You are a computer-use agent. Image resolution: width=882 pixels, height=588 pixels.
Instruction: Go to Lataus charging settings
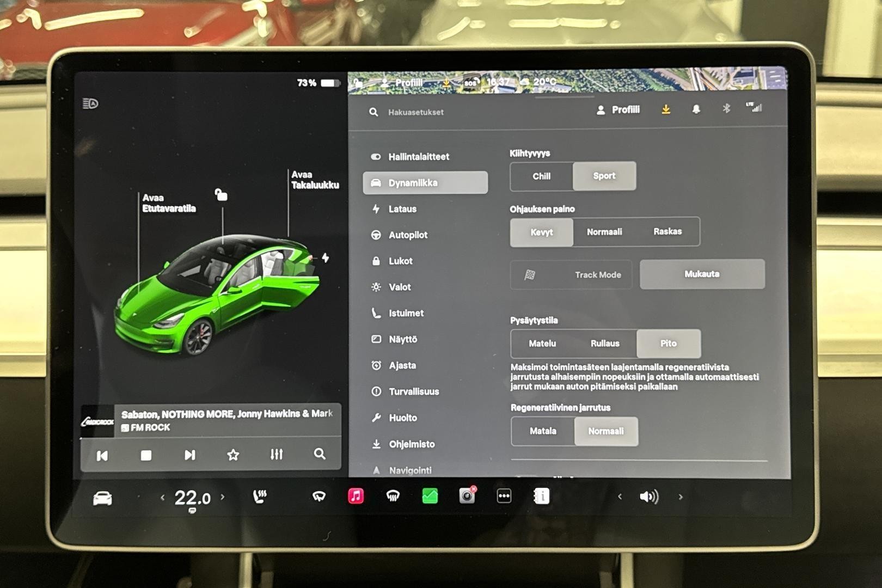pyautogui.click(x=402, y=209)
